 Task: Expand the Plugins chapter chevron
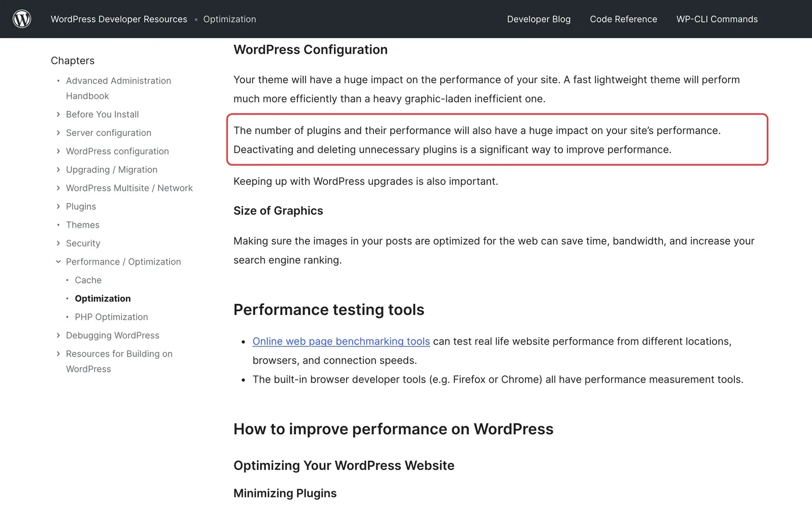[x=58, y=206]
